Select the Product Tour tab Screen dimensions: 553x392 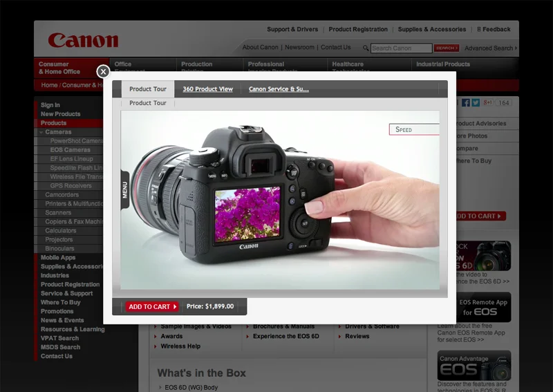click(x=148, y=89)
